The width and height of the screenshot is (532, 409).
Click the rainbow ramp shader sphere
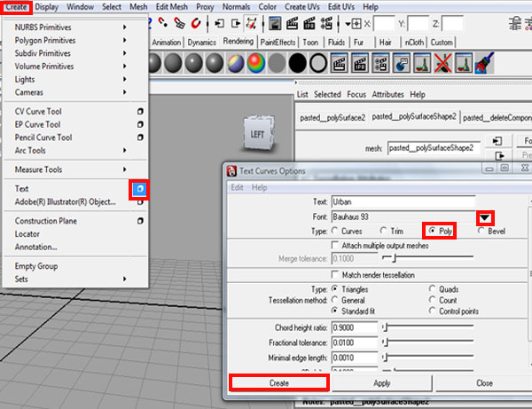click(256, 63)
